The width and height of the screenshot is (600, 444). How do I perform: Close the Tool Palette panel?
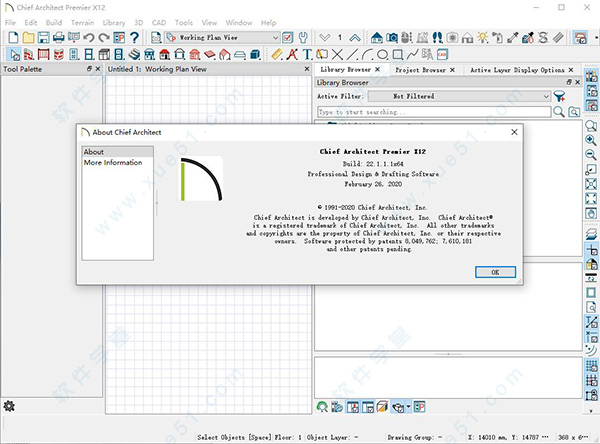click(x=98, y=69)
